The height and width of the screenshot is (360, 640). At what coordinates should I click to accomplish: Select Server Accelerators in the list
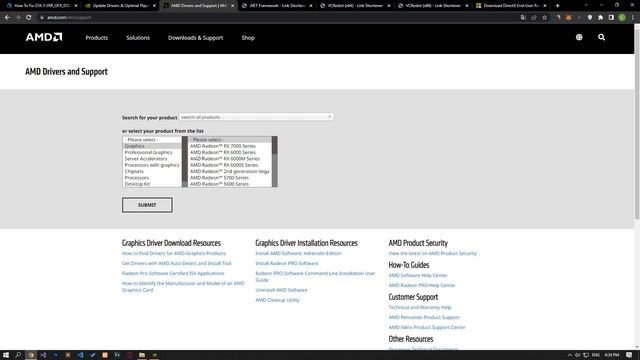(x=152, y=159)
